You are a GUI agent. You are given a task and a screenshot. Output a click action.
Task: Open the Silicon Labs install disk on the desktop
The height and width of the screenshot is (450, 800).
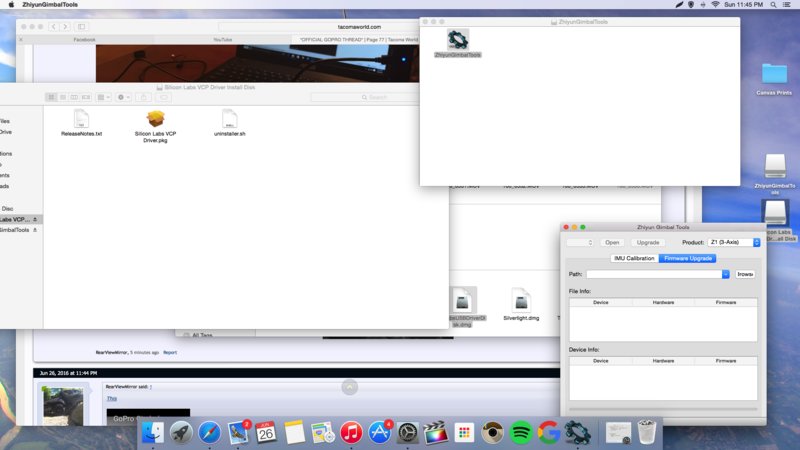coord(775,212)
